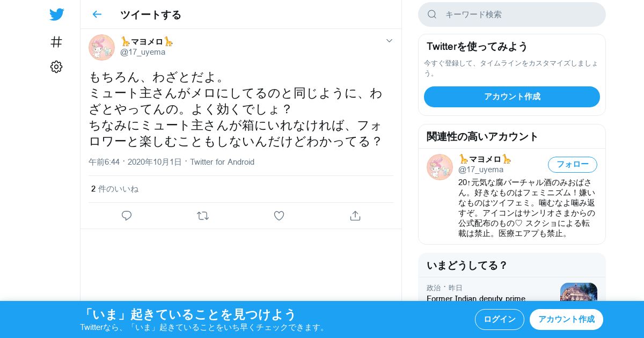Click the ログイン button in the bottom banner
The image size is (644, 338).
pyautogui.click(x=500, y=319)
